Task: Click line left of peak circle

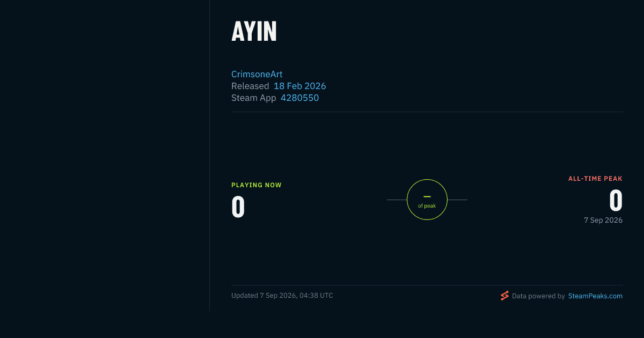Action: (x=397, y=200)
